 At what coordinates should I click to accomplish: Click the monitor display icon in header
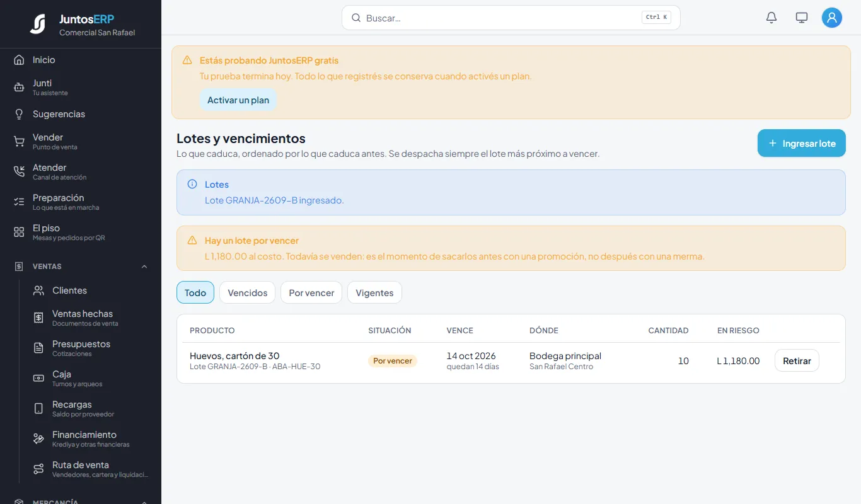click(x=802, y=18)
